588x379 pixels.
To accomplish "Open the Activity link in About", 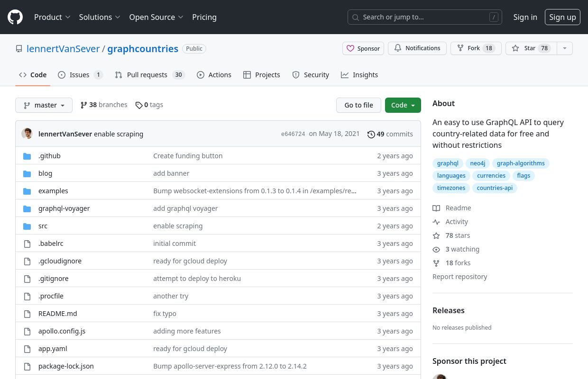I will 450,222.
